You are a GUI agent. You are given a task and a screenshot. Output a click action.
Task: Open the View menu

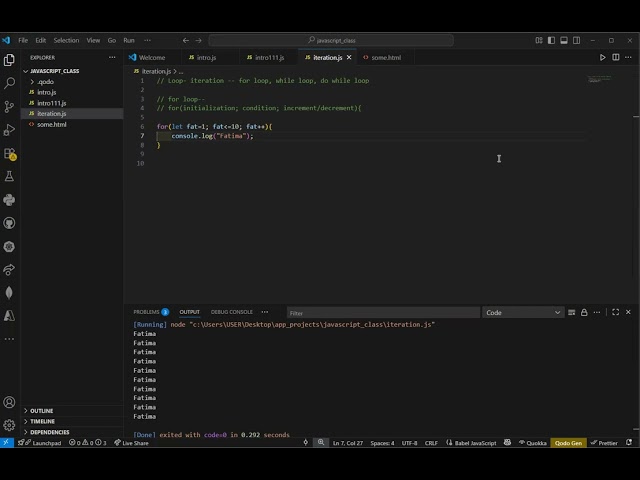point(93,40)
